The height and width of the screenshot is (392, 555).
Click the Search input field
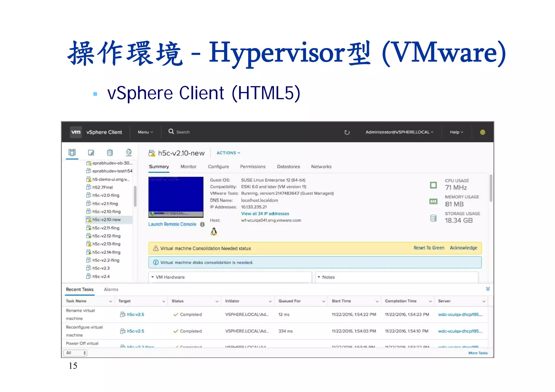[x=183, y=132]
